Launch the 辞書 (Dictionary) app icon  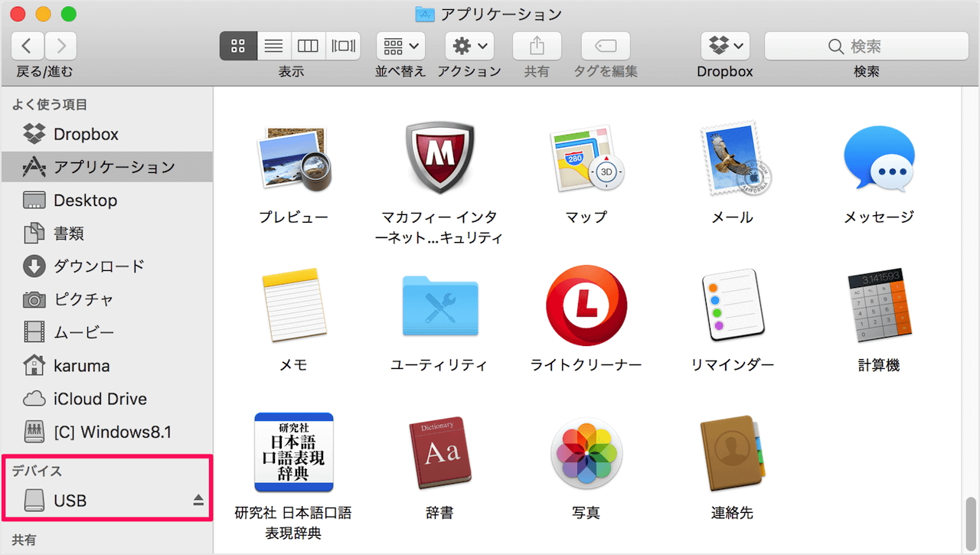point(439,452)
